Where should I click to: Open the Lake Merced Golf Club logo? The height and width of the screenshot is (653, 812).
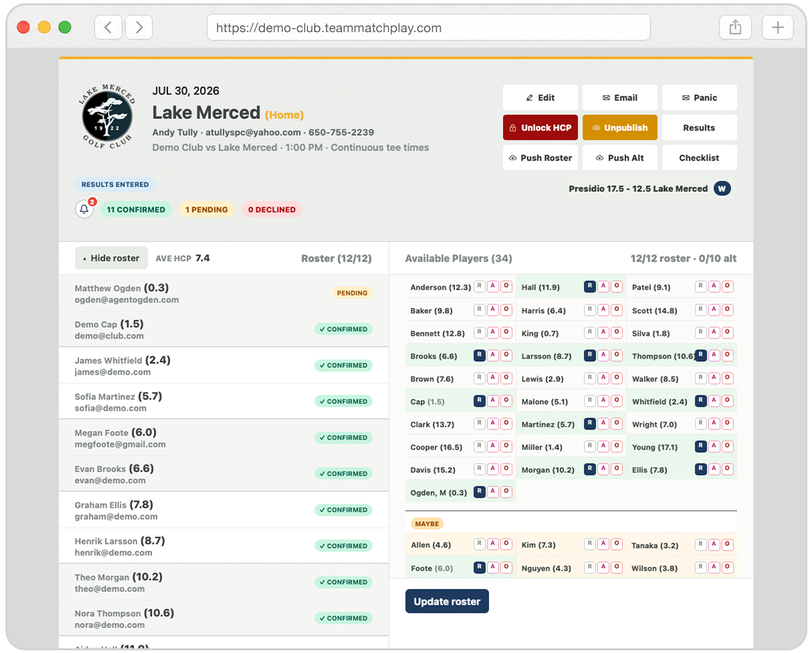(x=108, y=118)
